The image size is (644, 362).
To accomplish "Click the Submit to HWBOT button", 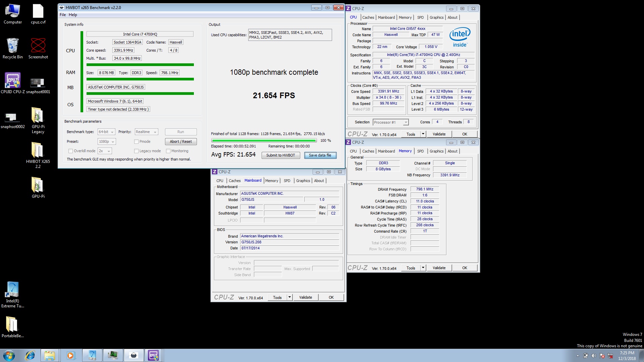I will pyautogui.click(x=281, y=155).
